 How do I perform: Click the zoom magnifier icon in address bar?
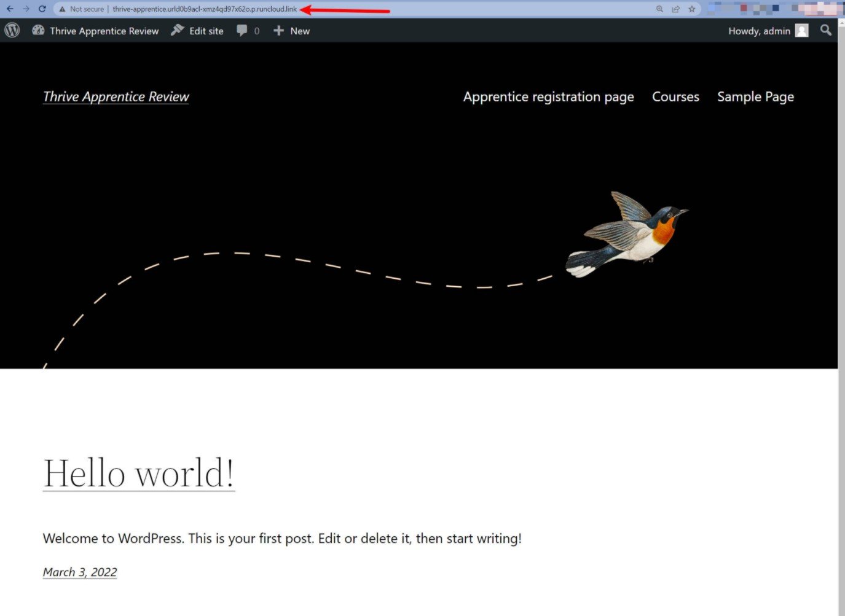(659, 9)
